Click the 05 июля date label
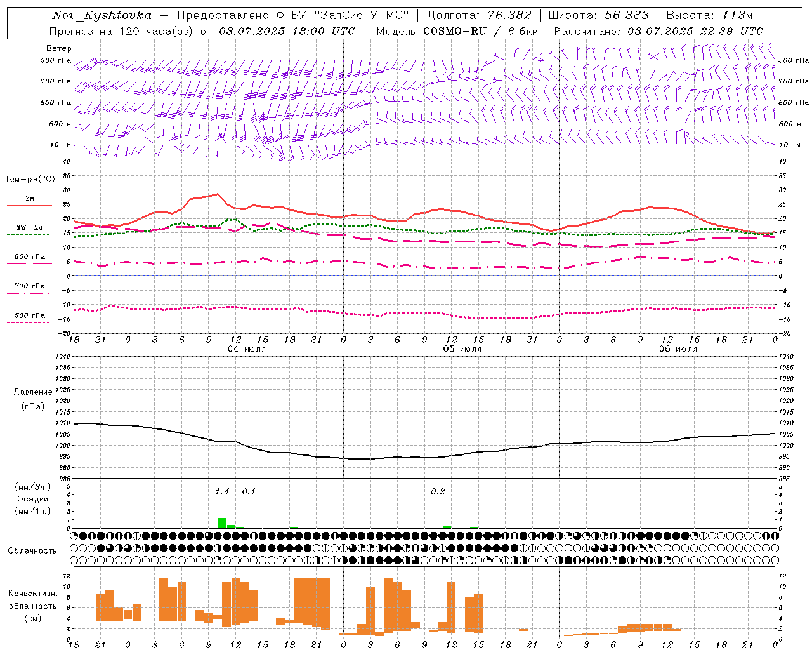The width and height of the screenshot is (812, 650). [462, 349]
